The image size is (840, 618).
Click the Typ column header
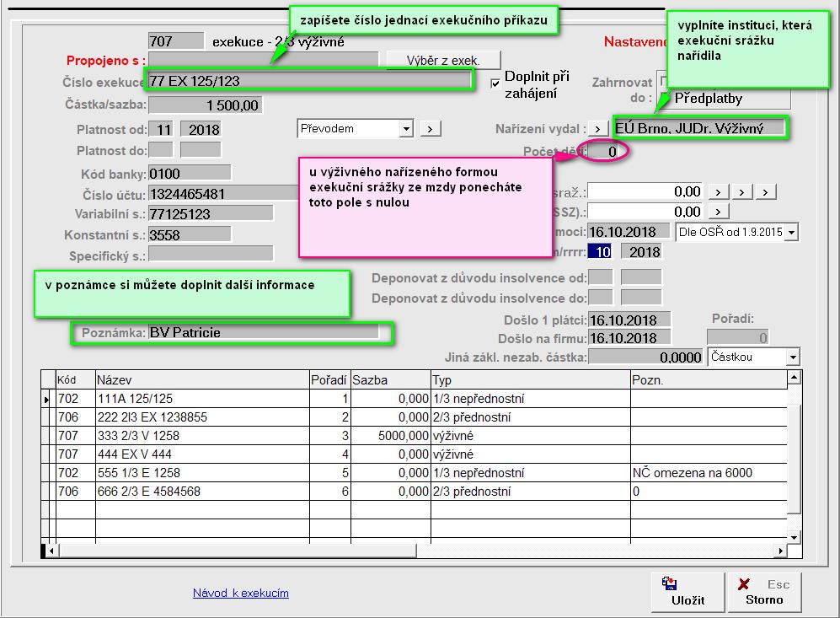(x=530, y=380)
